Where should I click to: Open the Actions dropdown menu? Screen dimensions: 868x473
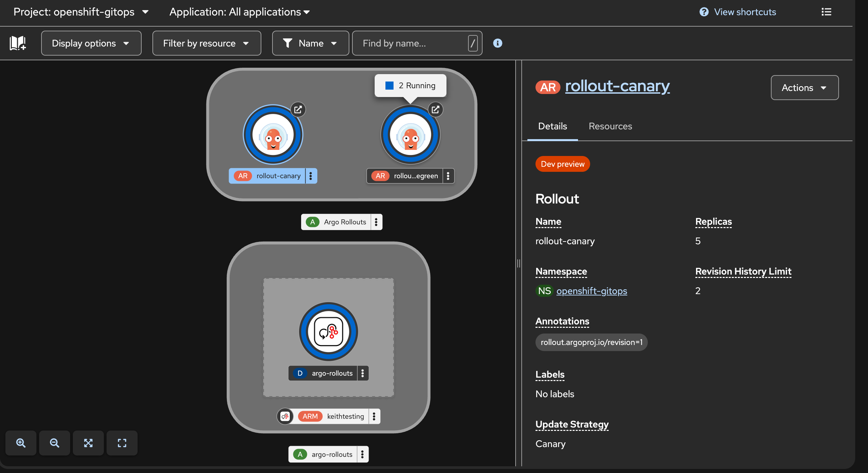804,88
